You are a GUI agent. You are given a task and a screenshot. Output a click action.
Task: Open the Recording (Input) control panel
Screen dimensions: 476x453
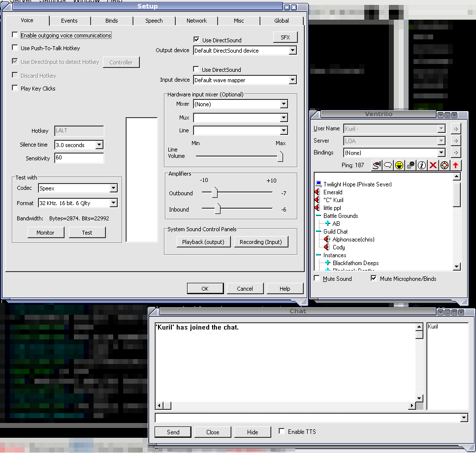261,242
